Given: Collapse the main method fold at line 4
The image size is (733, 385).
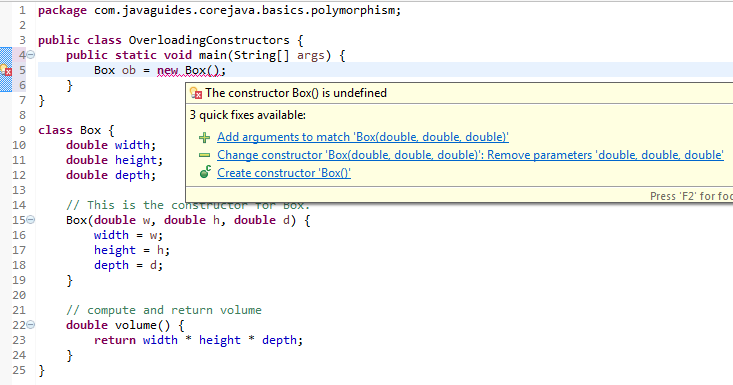Looking at the screenshot, I should [31, 55].
